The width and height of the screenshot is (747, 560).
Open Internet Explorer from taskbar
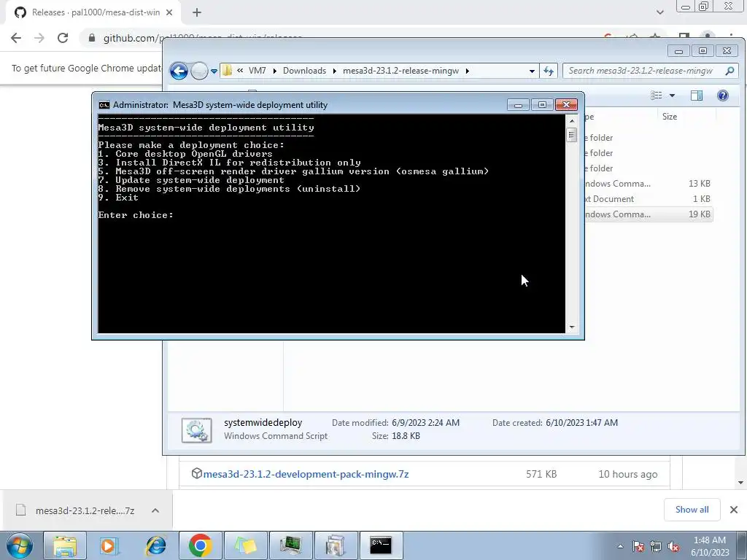point(155,545)
